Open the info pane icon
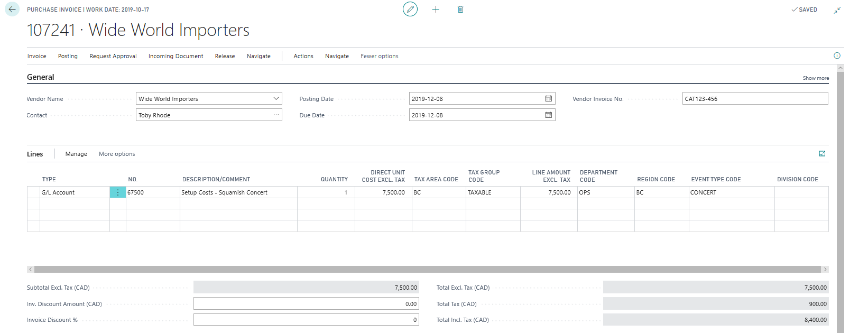This screenshot has height=333, width=868. point(837,55)
